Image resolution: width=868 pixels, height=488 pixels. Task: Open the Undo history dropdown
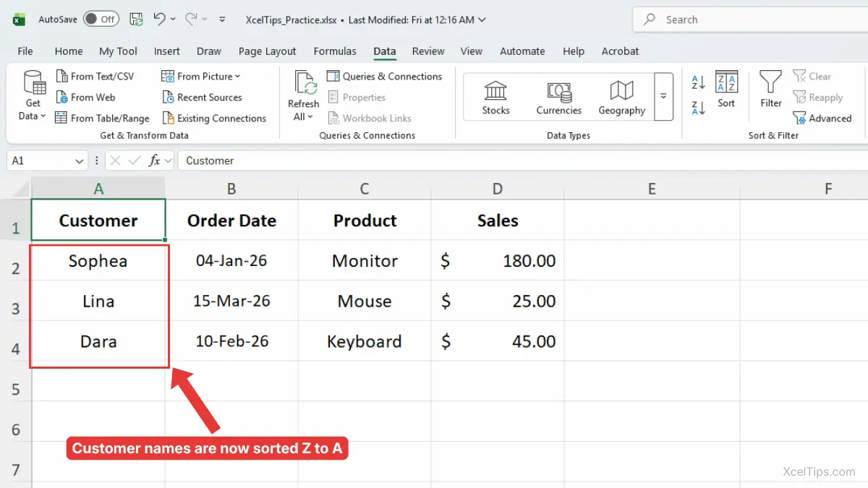coord(173,20)
